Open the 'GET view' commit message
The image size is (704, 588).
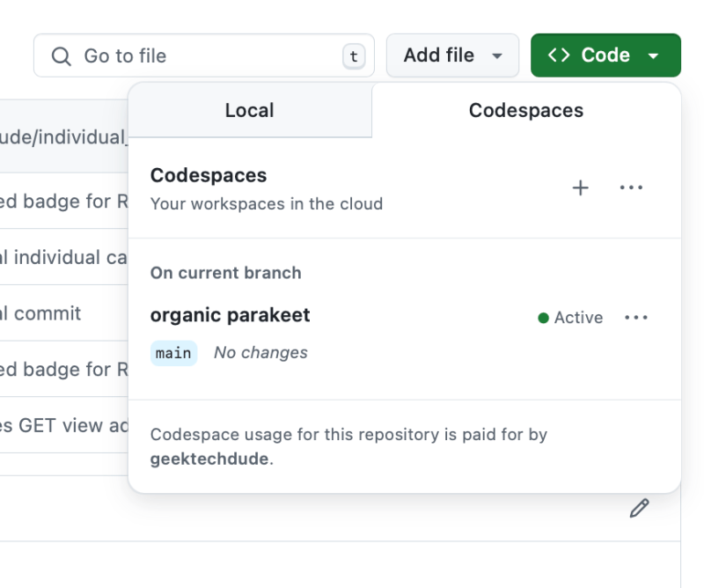pyautogui.click(x=63, y=425)
